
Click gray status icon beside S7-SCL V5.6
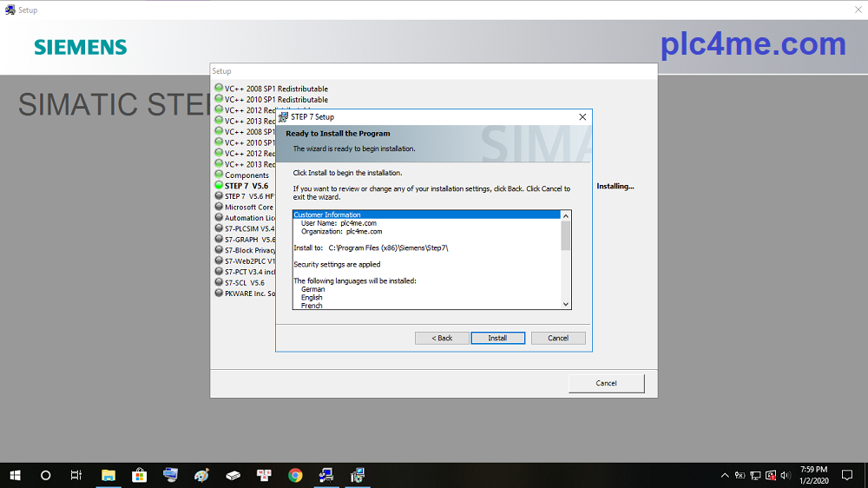pyautogui.click(x=219, y=282)
